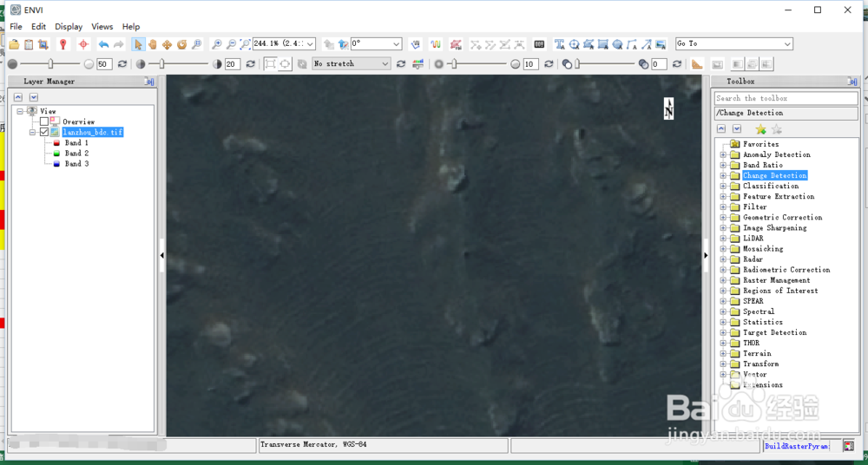Select the Text Annotation tool

click(x=560, y=43)
